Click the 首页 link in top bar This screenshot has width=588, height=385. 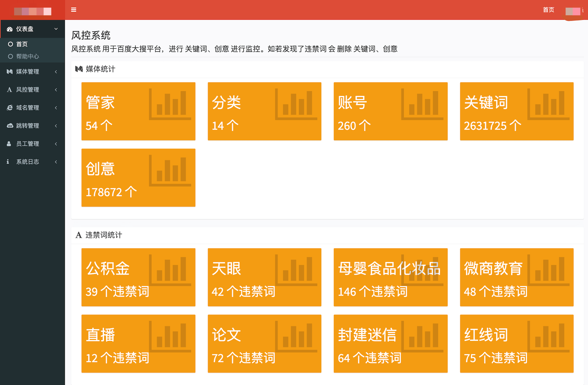tap(549, 10)
